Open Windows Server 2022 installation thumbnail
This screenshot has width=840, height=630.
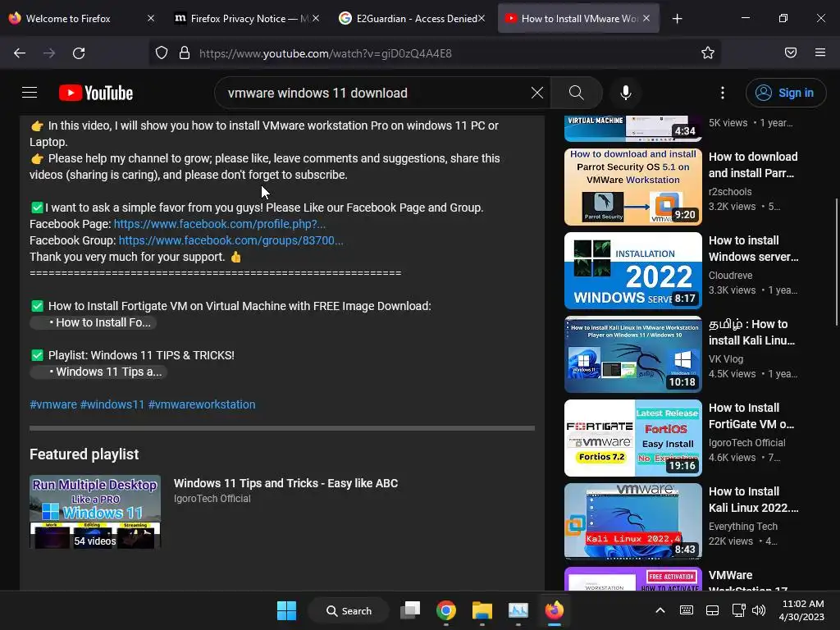(x=632, y=271)
